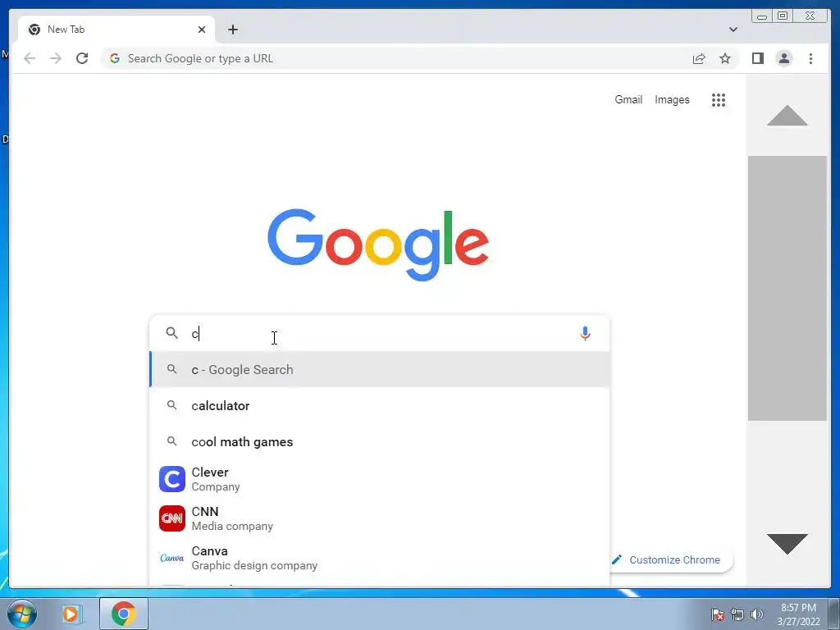Bookmark this tab with the star
Screen dimensions: 840x630
(725, 58)
